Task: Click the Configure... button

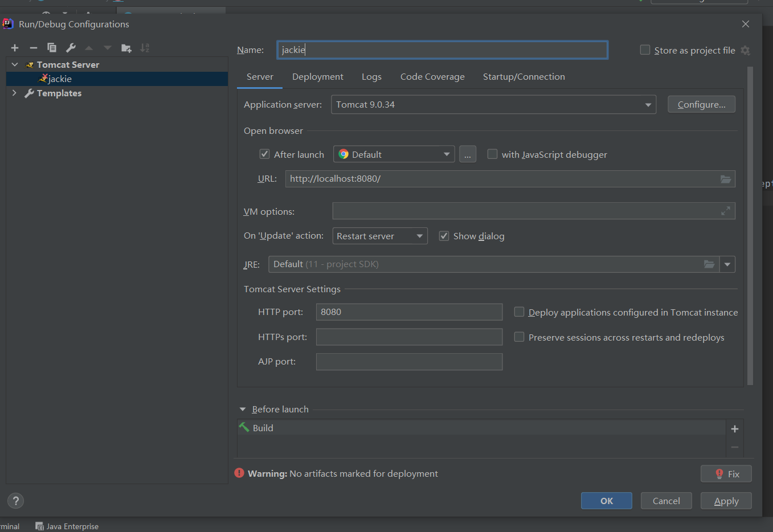Action: coord(702,104)
